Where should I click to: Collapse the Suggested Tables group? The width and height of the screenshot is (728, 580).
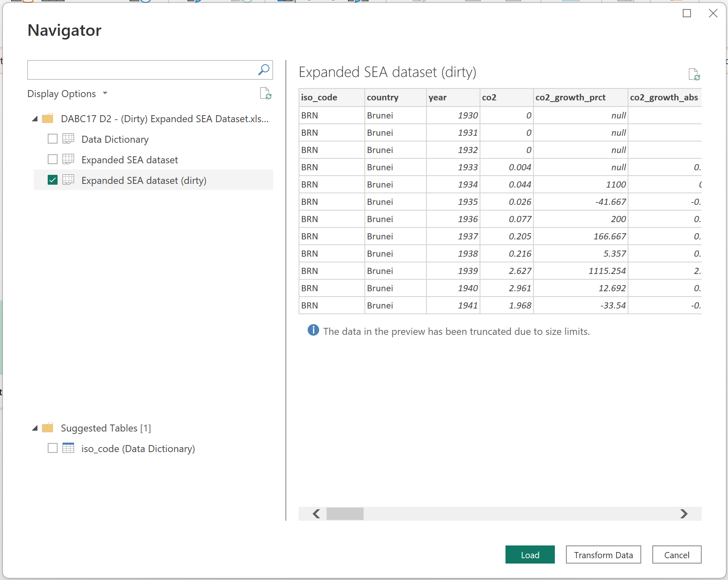click(x=35, y=428)
